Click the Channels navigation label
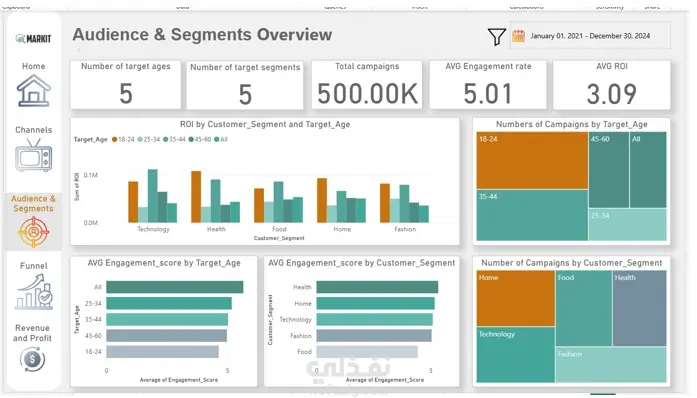Screen dimensions: 697x398 34,130
